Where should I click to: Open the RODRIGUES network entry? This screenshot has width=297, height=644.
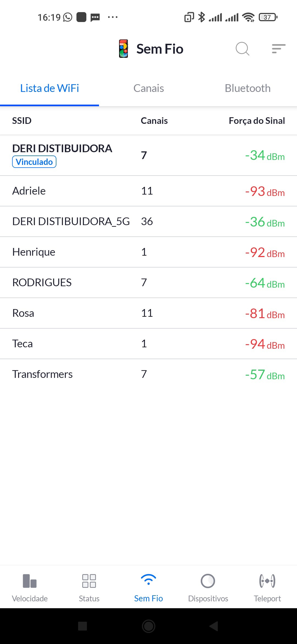148,283
